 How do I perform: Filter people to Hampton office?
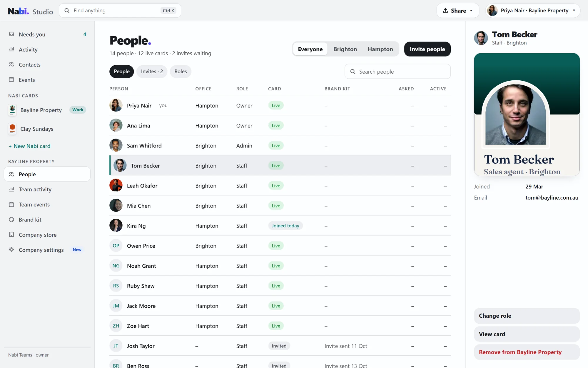tap(380, 49)
